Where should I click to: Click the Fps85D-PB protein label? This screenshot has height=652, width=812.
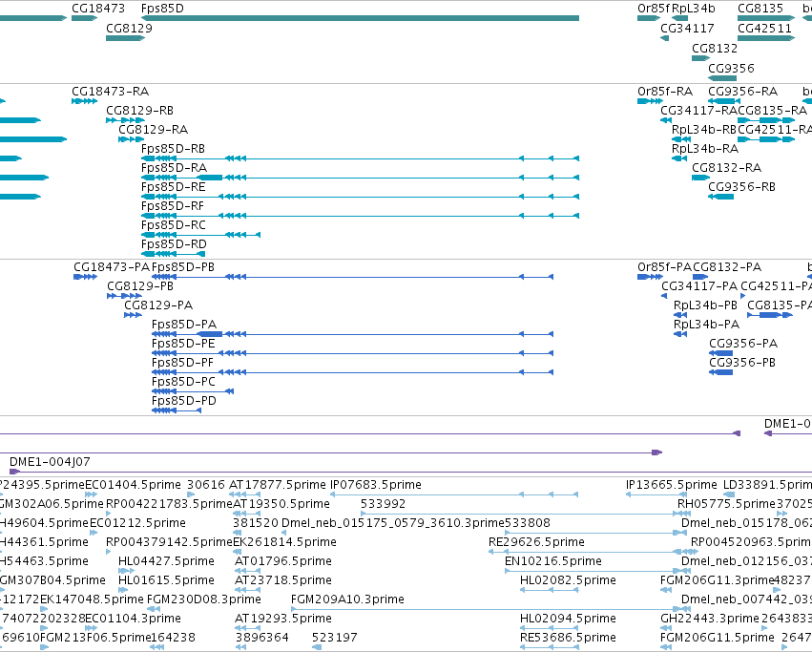tap(183, 267)
